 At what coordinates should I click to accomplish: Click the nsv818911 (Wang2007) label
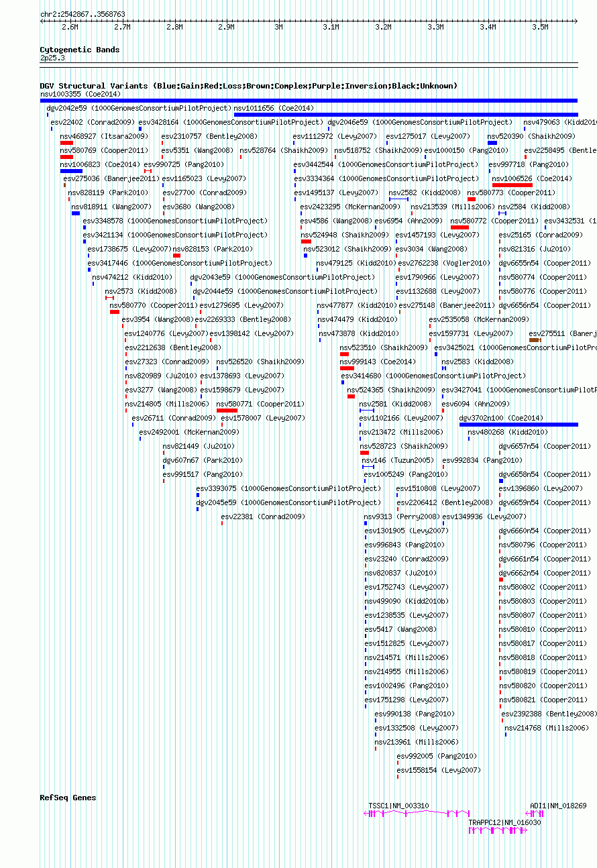point(112,207)
